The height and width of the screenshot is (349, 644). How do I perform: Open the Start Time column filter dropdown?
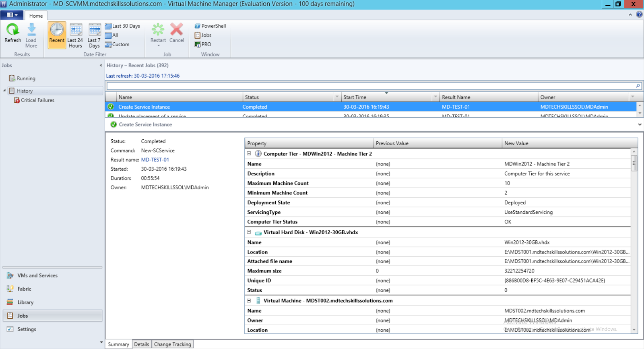[x=436, y=97]
